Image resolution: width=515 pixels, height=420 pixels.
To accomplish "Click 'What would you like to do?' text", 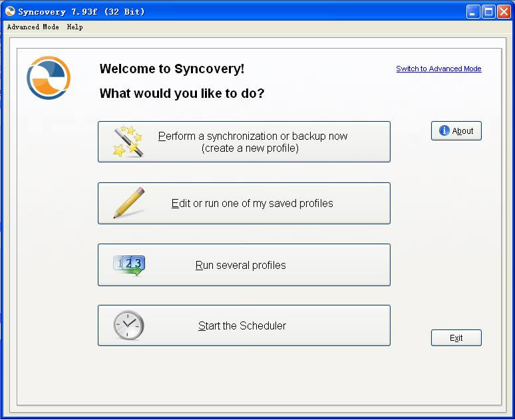I will pyautogui.click(x=182, y=93).
